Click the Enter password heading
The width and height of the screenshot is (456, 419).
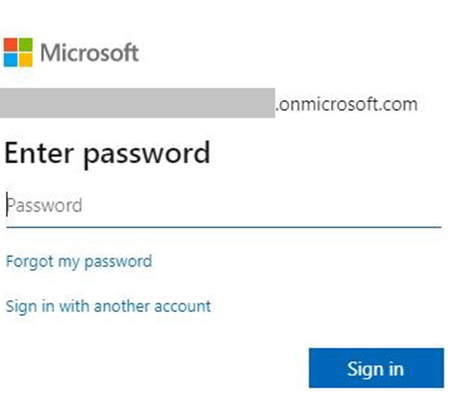107,154
